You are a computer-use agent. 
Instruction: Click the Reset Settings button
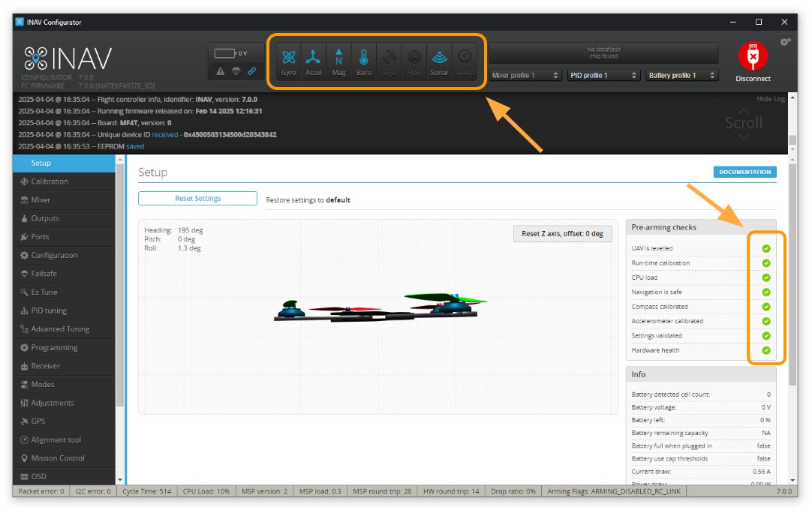coord(197,198)
